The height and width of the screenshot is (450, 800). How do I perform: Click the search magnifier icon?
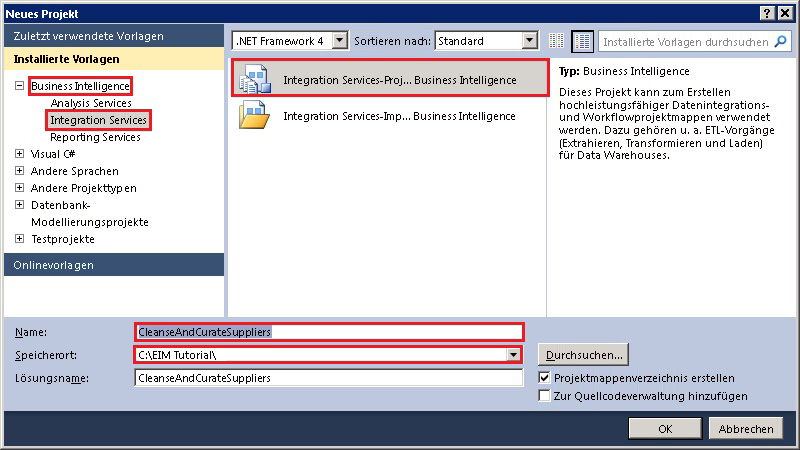pos(781,41)
